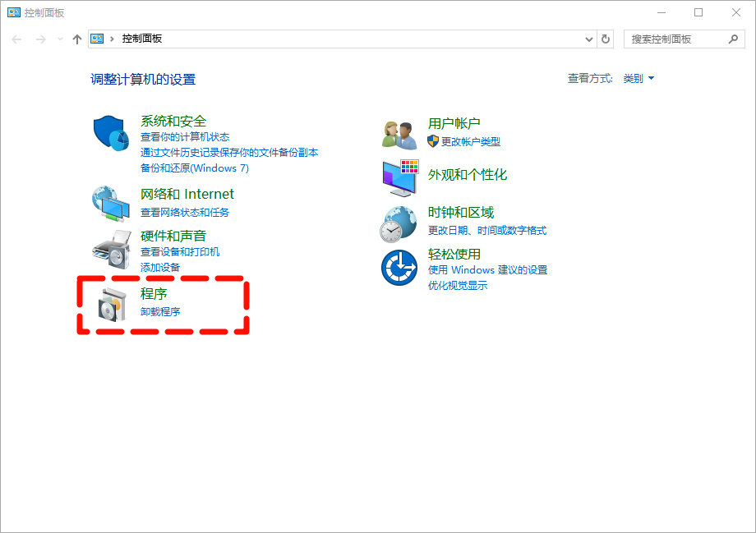Click 查看网络状态和任务 link
This screenshot has width=756, height=533.
[x=185, y=213]
